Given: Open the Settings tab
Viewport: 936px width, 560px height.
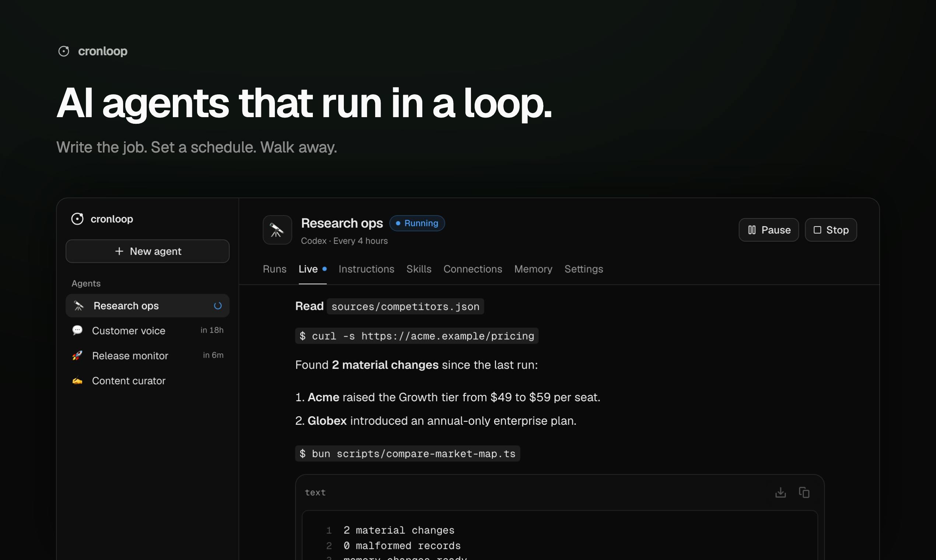Looking at the screenshot, I should (584, 269).
